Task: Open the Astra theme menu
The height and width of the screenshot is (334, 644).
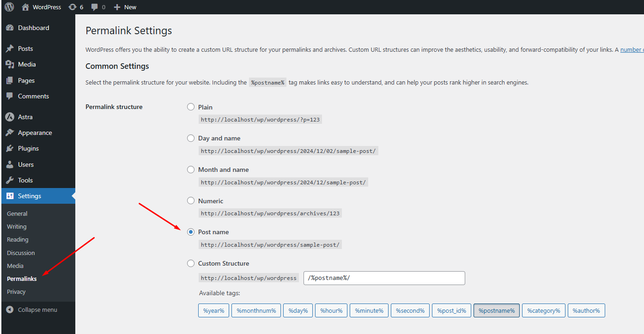Action: tap(25, 117)
